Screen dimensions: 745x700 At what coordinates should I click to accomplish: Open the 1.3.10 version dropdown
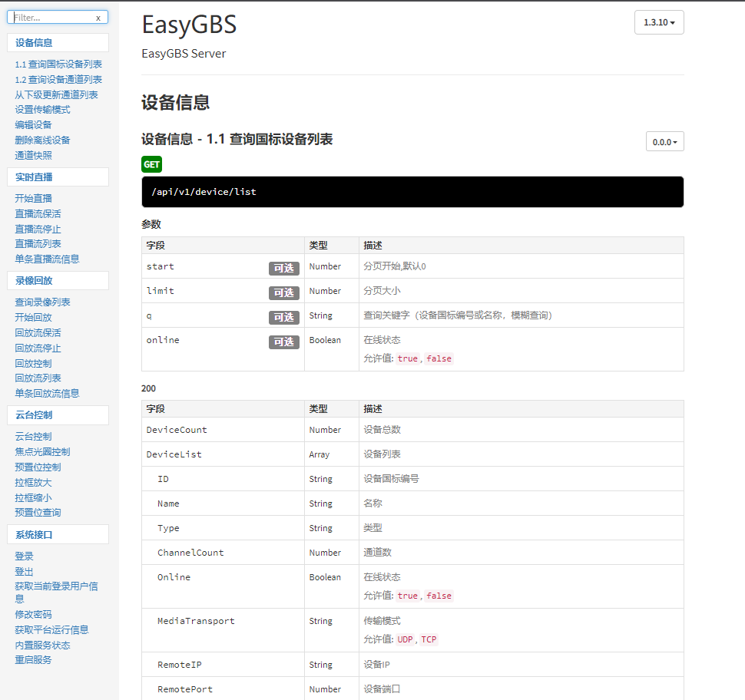[659, 22]
